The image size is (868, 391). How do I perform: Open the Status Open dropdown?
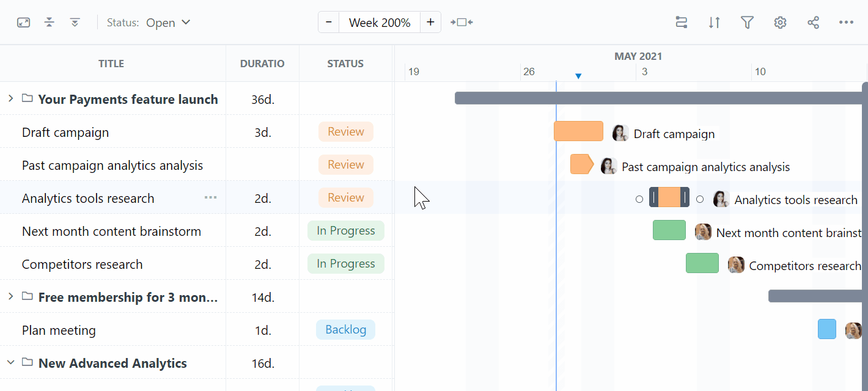click(x=149, y=23)
